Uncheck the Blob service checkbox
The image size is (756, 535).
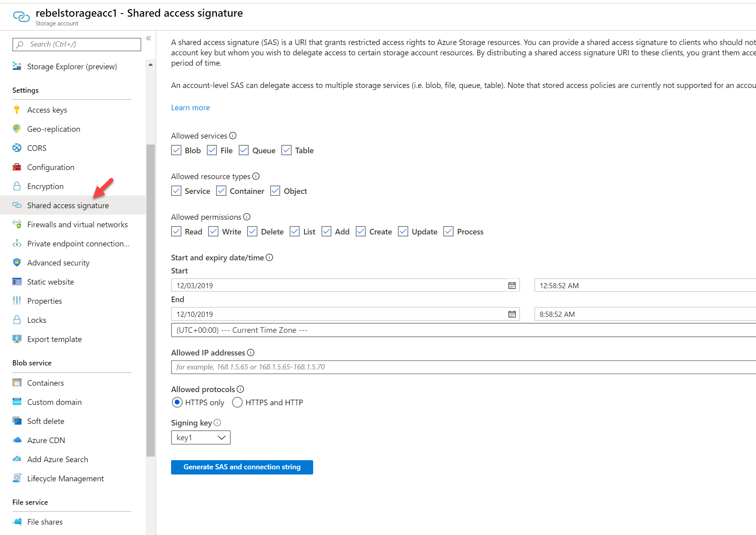pos(176,150)
